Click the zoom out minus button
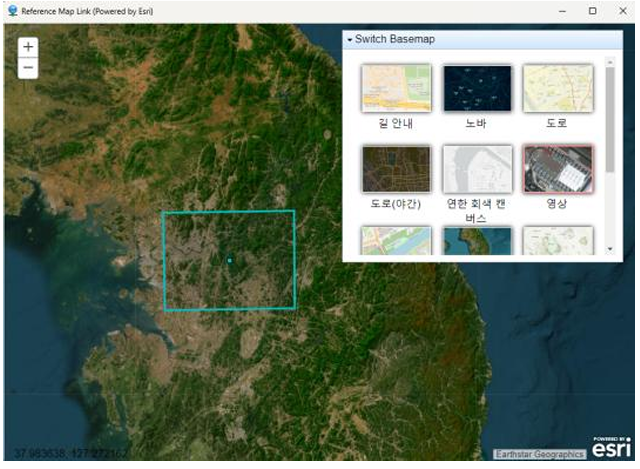The height and width of the screenshot is (469, 640). (x=28, y=68)
